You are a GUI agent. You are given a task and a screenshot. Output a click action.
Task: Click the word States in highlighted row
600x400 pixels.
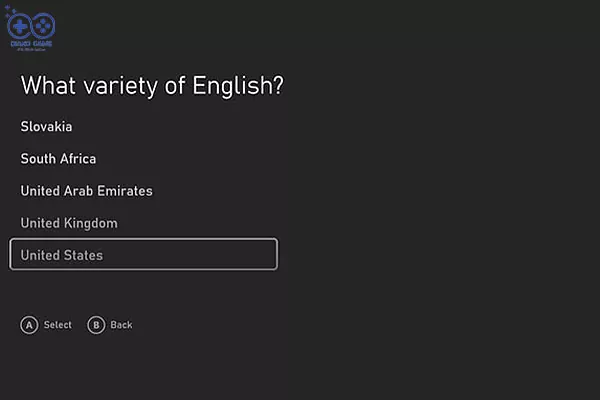pos(83,255)
